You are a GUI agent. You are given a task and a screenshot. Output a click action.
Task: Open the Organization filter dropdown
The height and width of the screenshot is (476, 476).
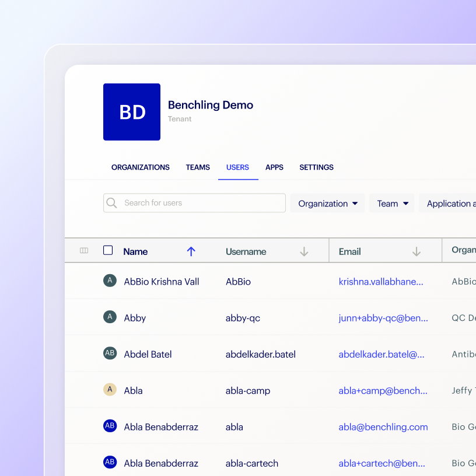coord(327,203)
